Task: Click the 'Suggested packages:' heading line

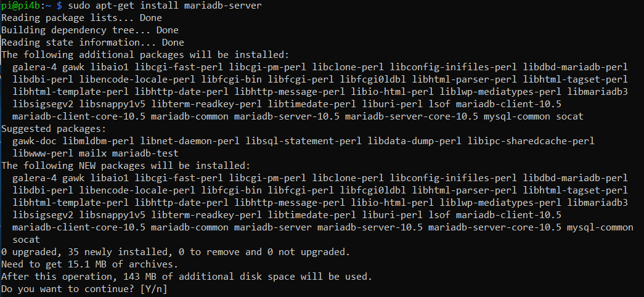Action: (x=54, y=129)
